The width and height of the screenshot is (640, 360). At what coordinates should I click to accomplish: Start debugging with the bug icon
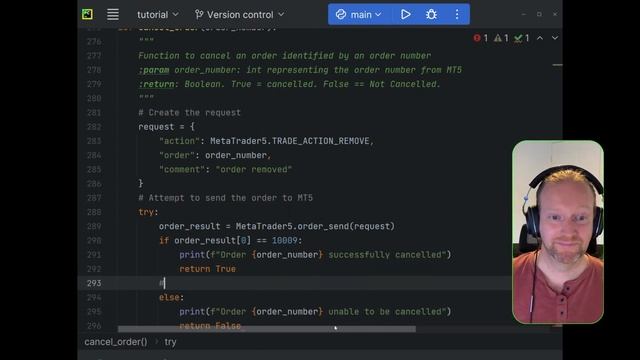tap(431, 15)
